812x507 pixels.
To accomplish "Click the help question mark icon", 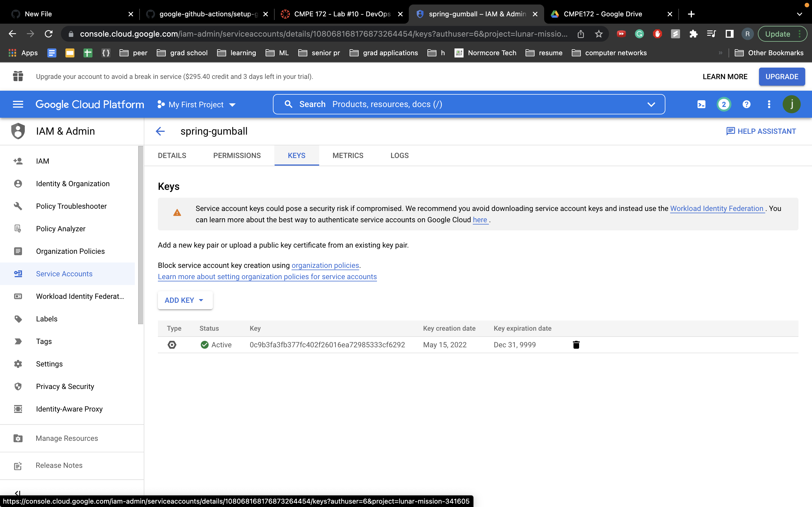I will click(x=746, y=104).
